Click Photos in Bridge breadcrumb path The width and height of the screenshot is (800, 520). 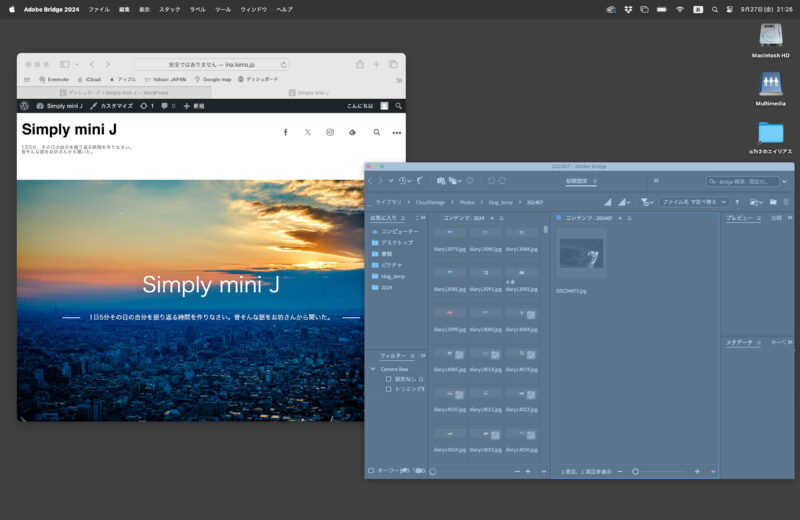[467, 203]
